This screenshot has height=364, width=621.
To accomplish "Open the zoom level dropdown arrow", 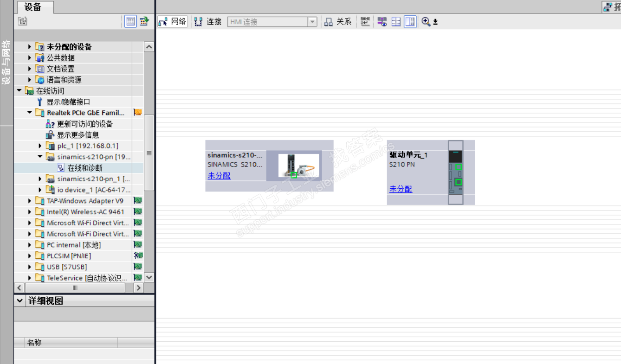I will tap(435, 22).
